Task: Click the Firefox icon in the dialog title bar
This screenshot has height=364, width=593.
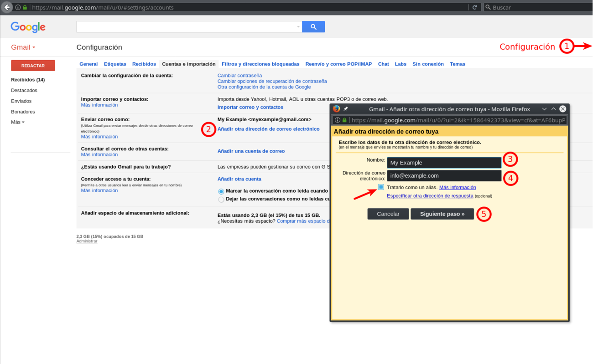Action: pyautogui.click(x=336, y=109)
